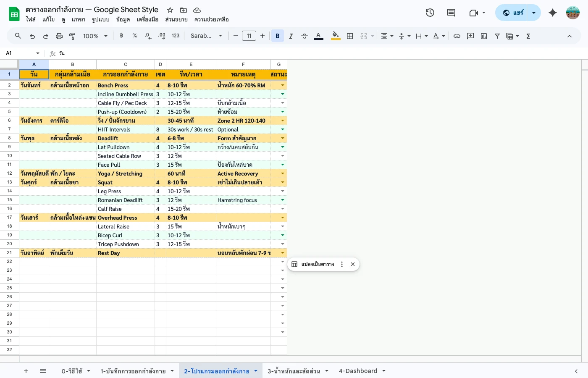
Task: Create a filter using the funnel icon
Action: coord(497,36)
